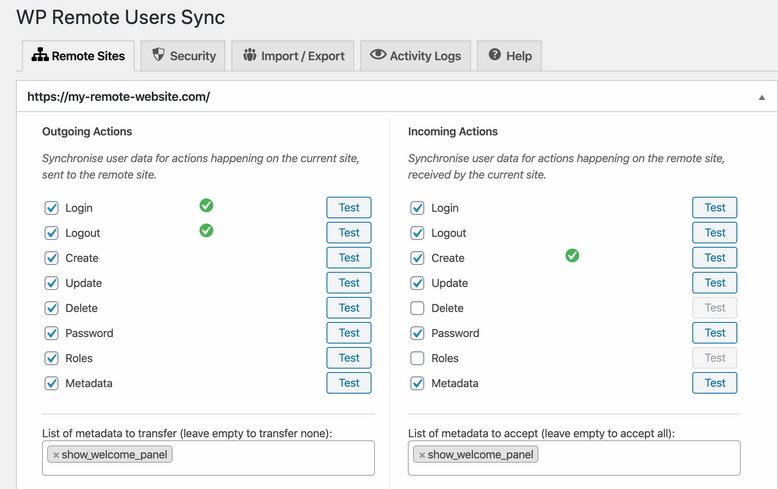
Task: Test the incoming Update action
Action: [714, 283]
